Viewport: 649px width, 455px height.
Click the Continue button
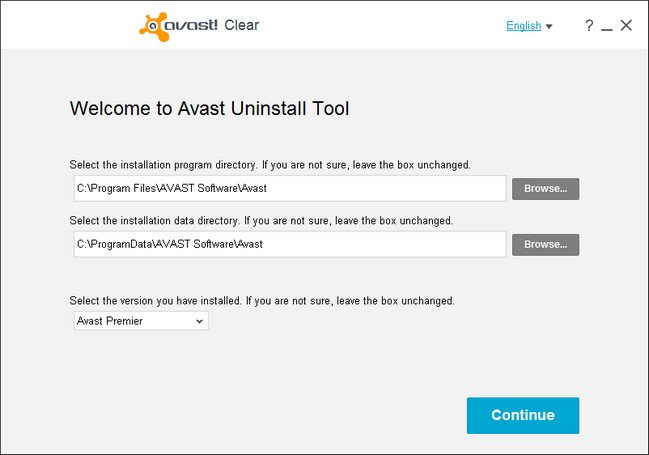523,415
